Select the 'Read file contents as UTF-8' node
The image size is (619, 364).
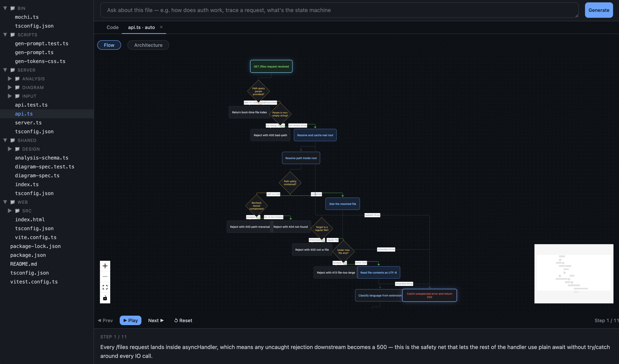[378, 273]
